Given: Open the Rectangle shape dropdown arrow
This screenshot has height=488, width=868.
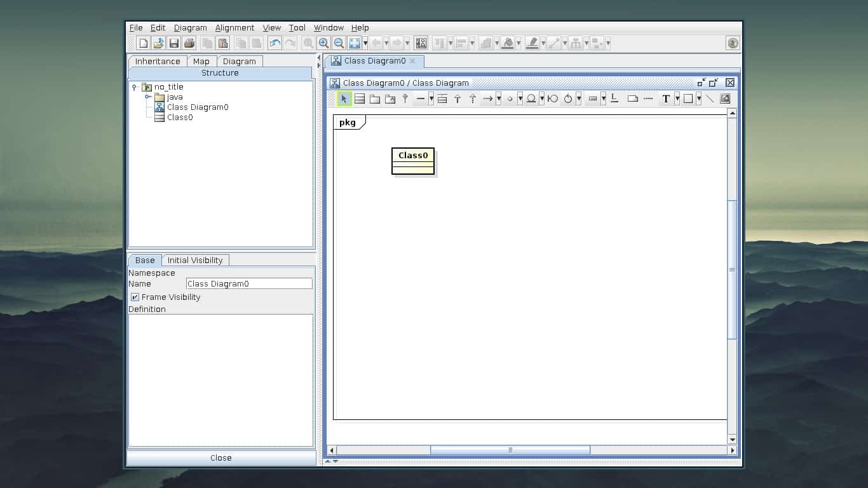Looking at the screenshot, I should pyautogui.click(x=698, y=98).
